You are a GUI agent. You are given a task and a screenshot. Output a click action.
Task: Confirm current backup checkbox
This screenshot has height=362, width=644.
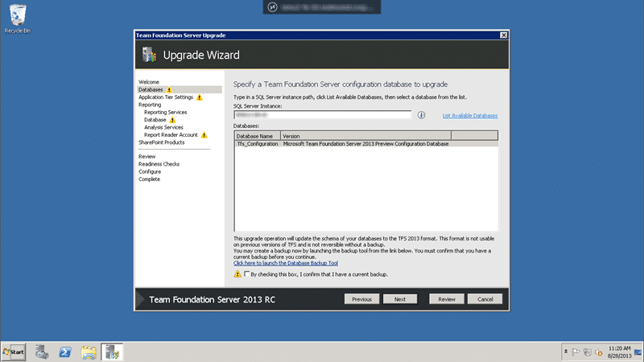tap(247, 274)
